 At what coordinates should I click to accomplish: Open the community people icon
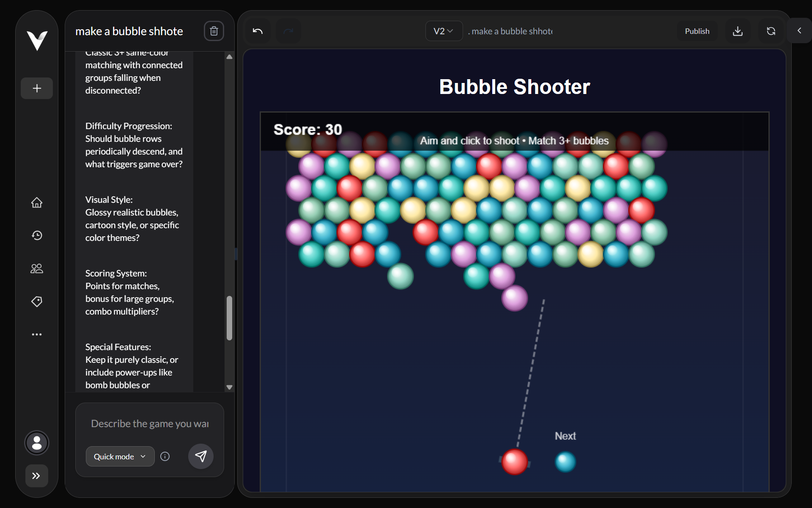point(37,268)
